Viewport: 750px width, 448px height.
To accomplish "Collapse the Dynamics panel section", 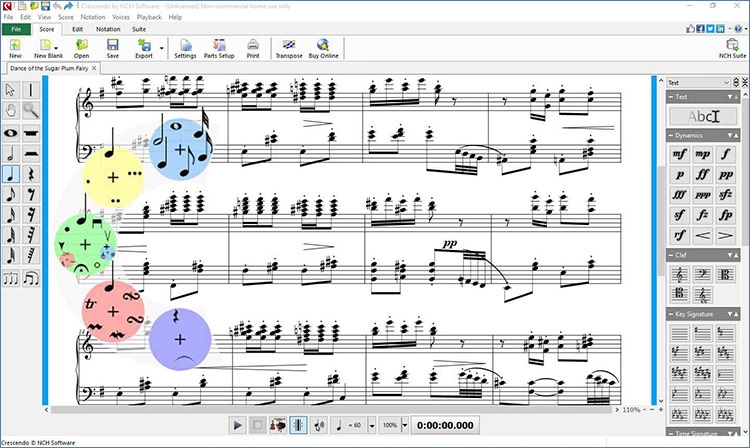I will (x=672, y=135).
